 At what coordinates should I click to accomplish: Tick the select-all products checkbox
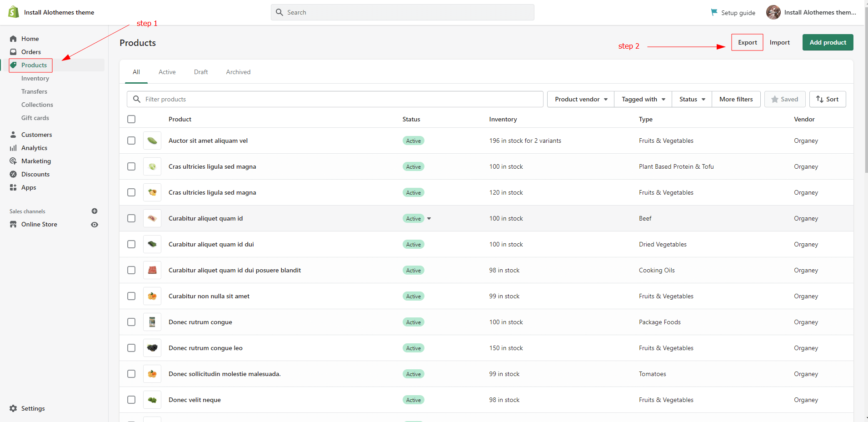point(131,119)
